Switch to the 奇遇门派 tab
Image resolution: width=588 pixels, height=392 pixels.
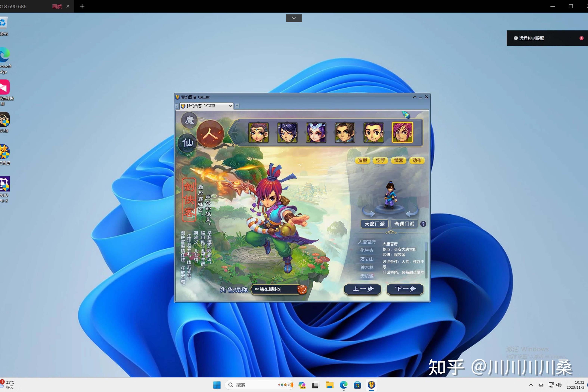(x=404, y=224)
